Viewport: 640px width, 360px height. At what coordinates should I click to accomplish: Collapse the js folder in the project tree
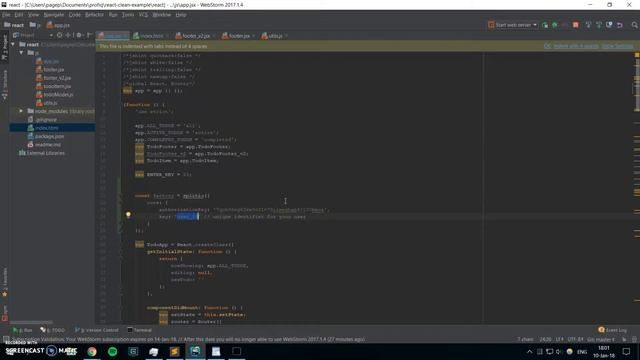[x=21, y=53]
